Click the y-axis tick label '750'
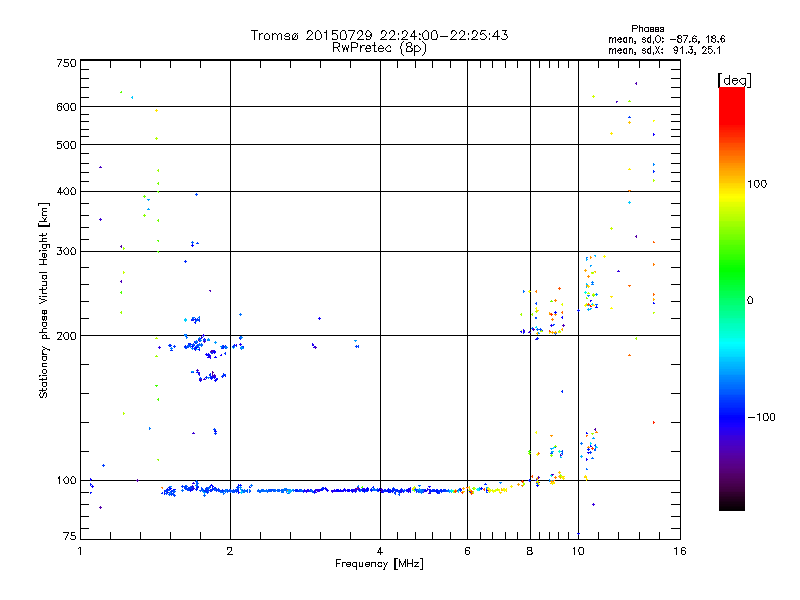The width and height of the screenshot is (800, 600). click(x=66, y=63)
